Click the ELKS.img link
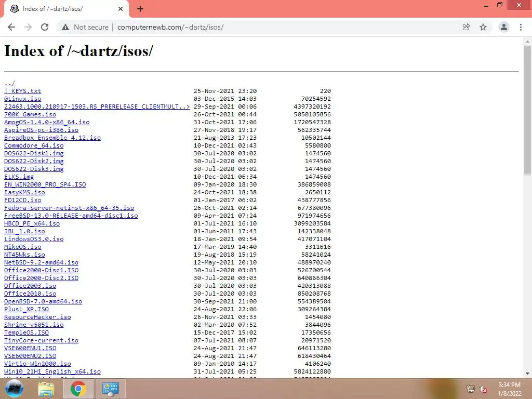This screenshot has width=532, height=399. [19, 177]
